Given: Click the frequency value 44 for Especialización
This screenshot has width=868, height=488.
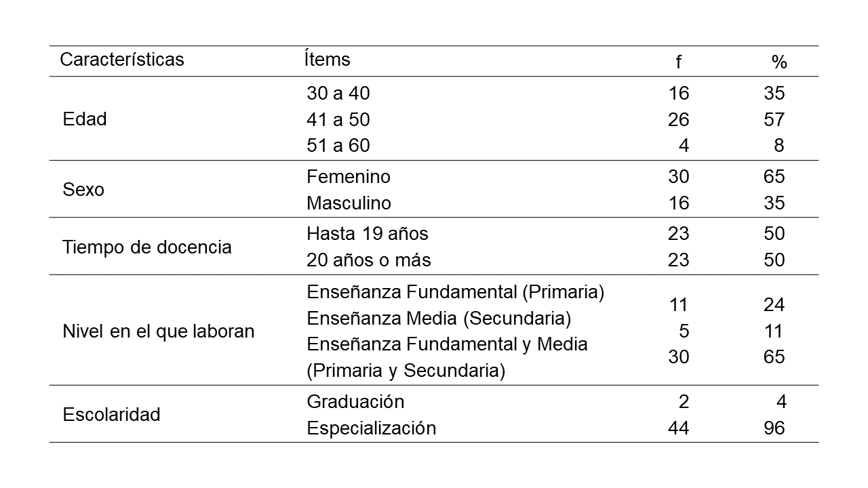Looking at the screenshot, I should tap(678, 428).
